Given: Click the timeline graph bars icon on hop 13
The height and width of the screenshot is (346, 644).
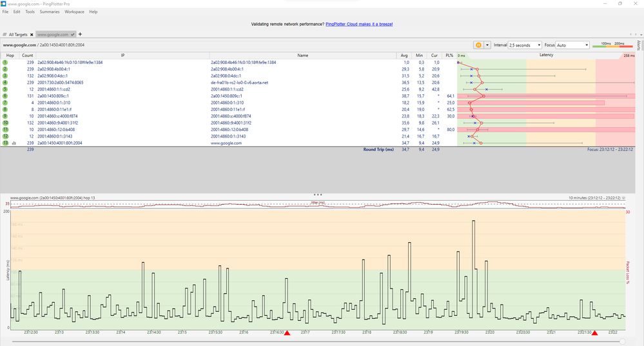Looking at the screenshot, I should 14,143.
